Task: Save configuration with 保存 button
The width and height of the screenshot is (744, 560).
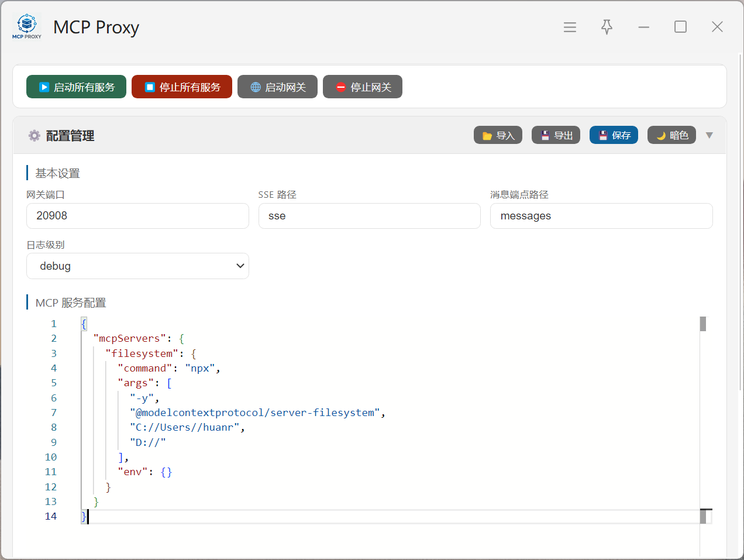Action: (614, 135)
